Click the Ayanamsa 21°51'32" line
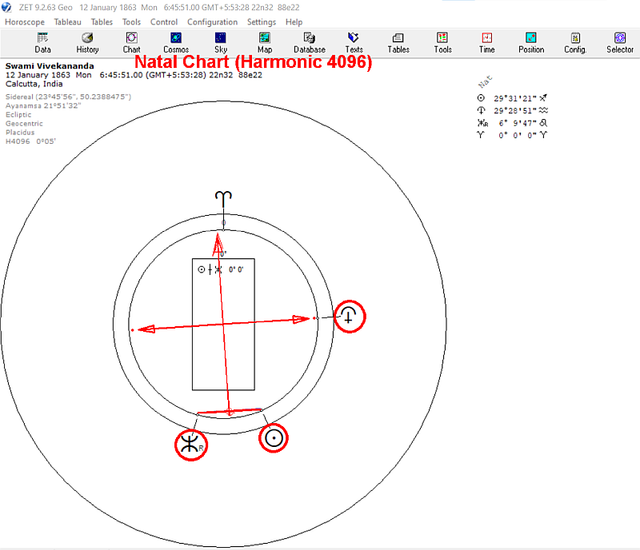 coord(43,106)
